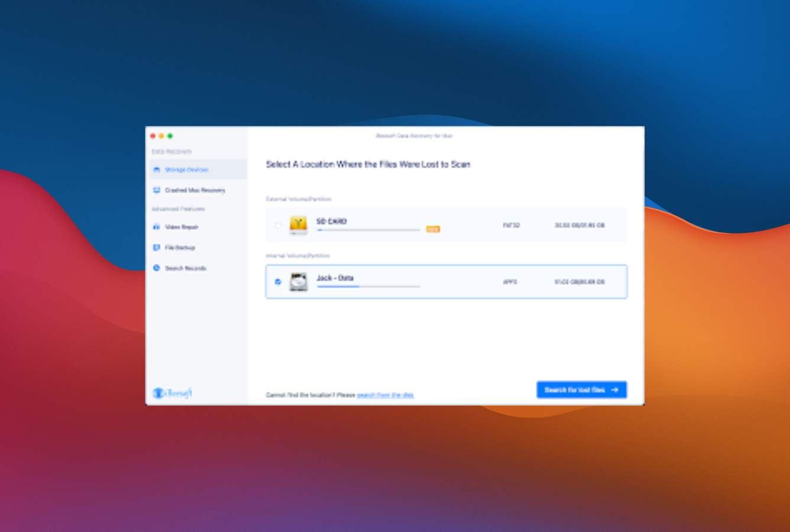Click the yellow SD CARD drive icon
790x532 pixels.
299,225
